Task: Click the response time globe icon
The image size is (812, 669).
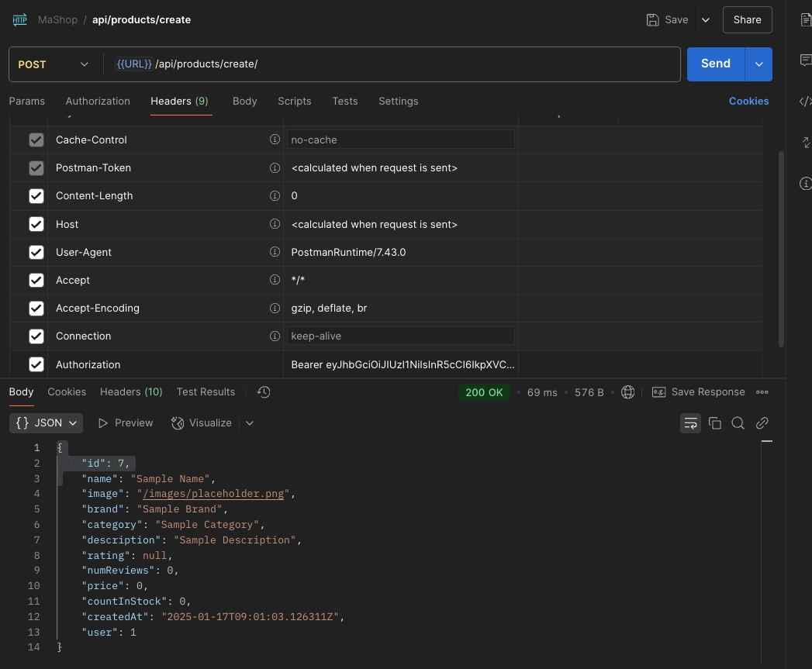Action: click(x=627, y=392)
